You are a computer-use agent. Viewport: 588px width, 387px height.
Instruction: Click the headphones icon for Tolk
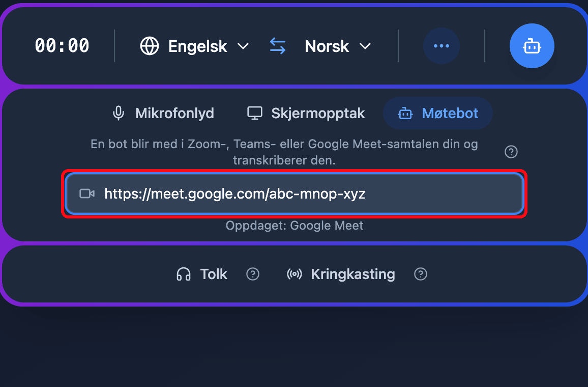coord(184,274)
